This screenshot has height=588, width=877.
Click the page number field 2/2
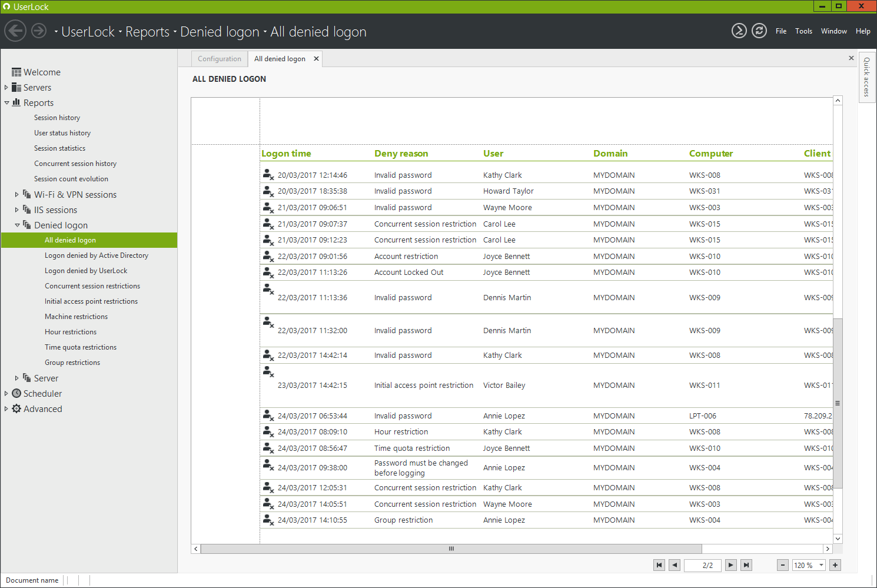click(x=703, y=565)
